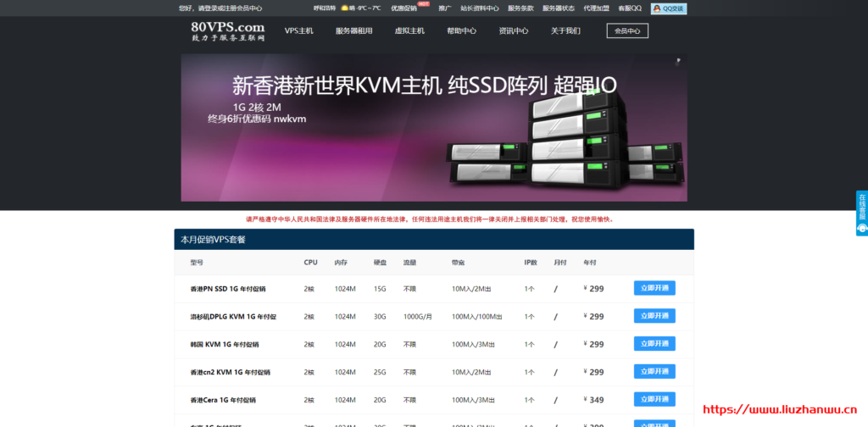Go to 资讯中心 in the navigation

[x=513, y=31]
